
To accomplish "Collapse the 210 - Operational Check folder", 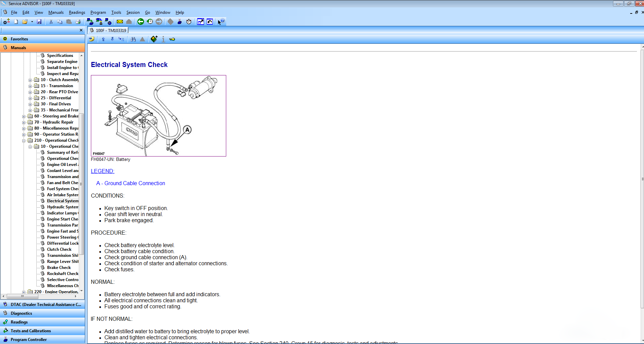I will pos(24,141).
